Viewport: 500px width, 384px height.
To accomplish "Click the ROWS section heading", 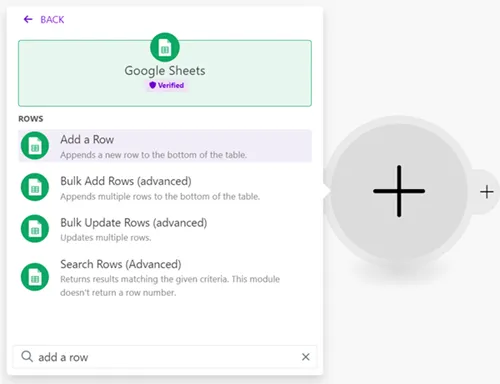I will [31, 119].
